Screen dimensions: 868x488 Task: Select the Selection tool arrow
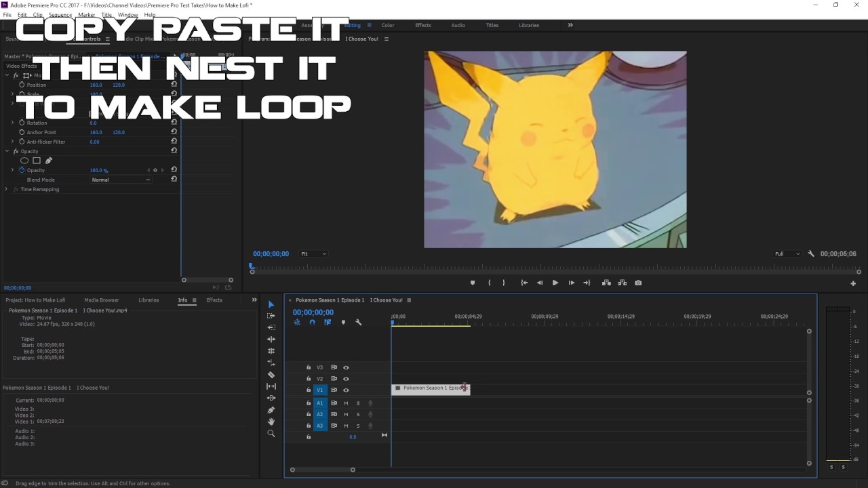(271, 304)
